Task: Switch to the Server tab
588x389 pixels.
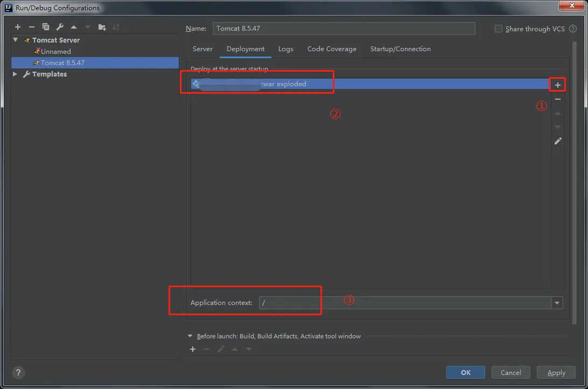Action: click(202, 49)
